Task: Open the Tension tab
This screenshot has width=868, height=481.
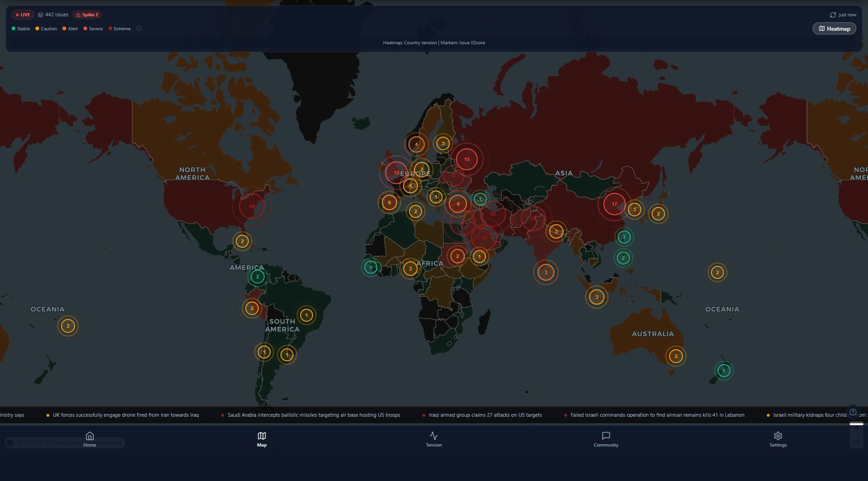Action: 434,439
